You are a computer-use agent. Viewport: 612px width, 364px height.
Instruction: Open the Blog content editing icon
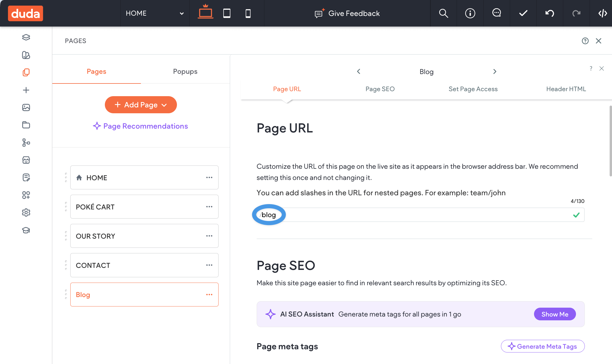click(26, 177)
